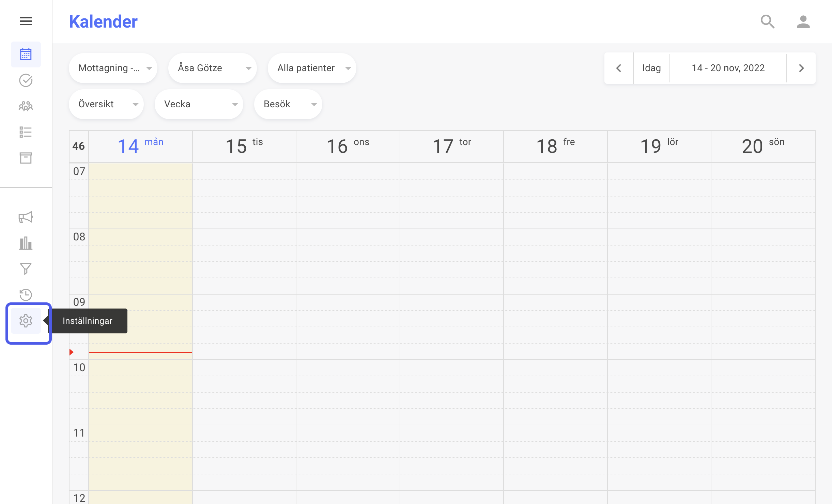
Task: Expand the Åsa Götze dropdown
Action: [213, 68]
